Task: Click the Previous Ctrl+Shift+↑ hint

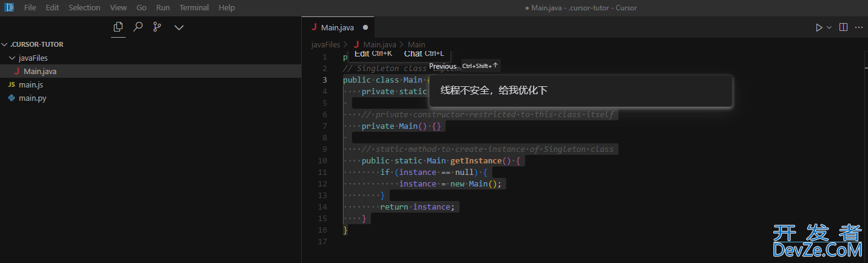Action: tap(464, 66)
